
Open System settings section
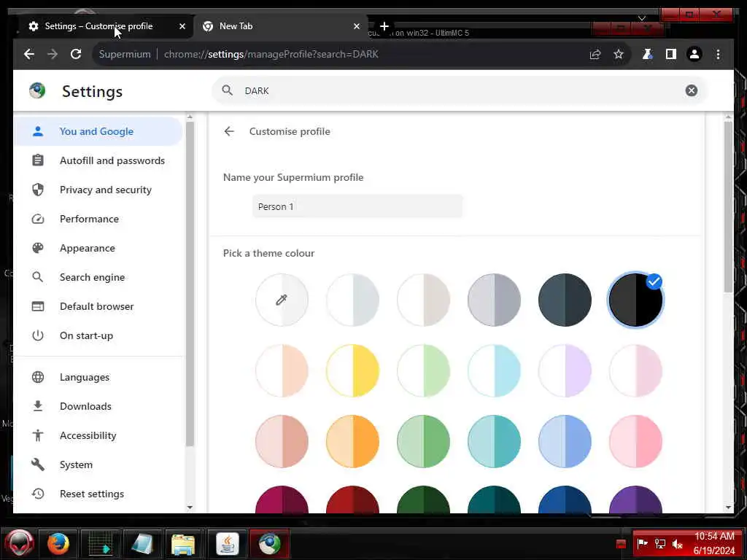(98, 464)
